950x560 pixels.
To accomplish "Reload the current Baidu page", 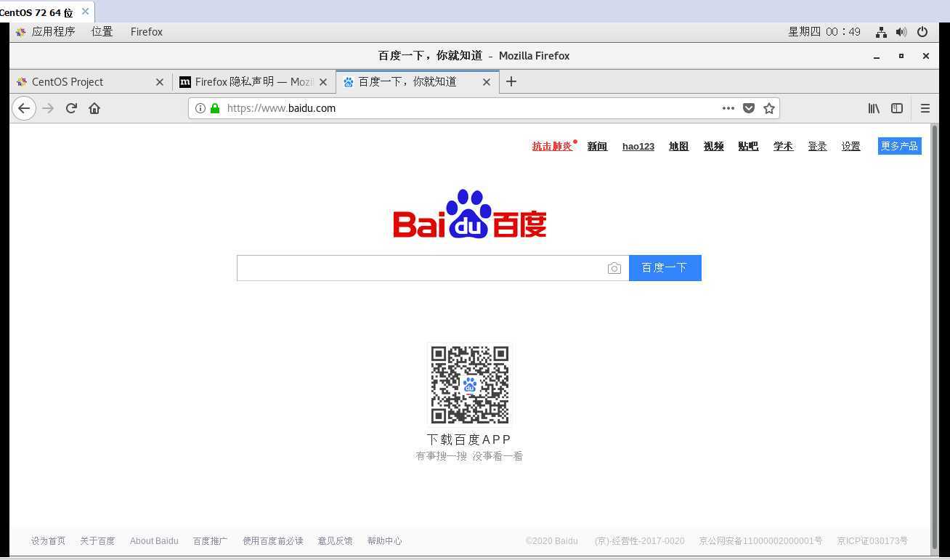I will [71, 108].
